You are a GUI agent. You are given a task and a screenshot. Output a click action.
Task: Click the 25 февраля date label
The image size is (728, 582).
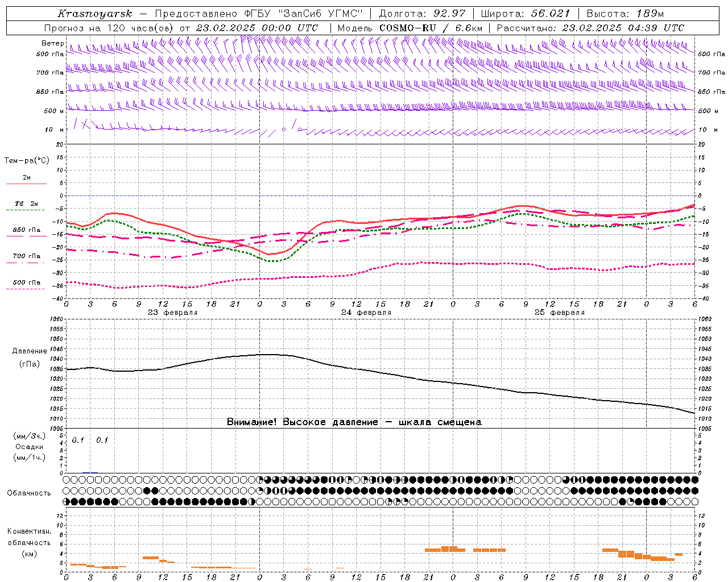(x=560, y=313)
